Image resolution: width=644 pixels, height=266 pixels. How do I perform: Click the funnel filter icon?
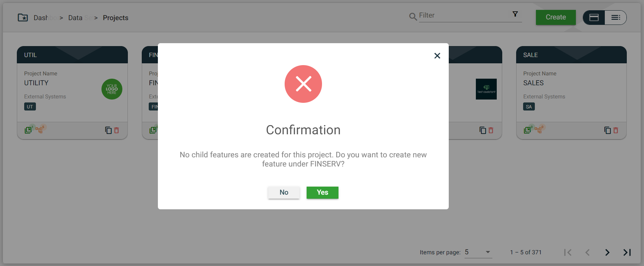(x=515, y=14)
